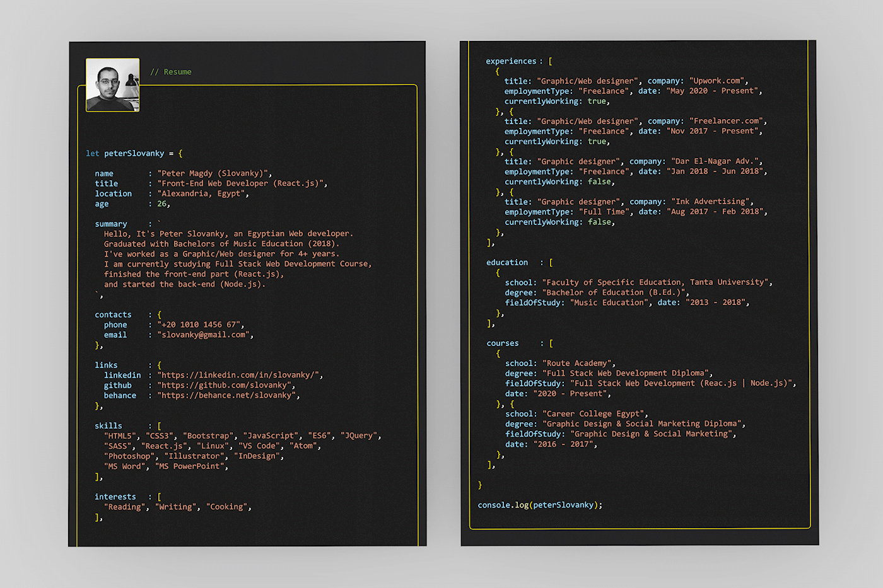Click the "Ink Advertising" company value
Viewport: 883px width, 588px height.
click(711, 202)
